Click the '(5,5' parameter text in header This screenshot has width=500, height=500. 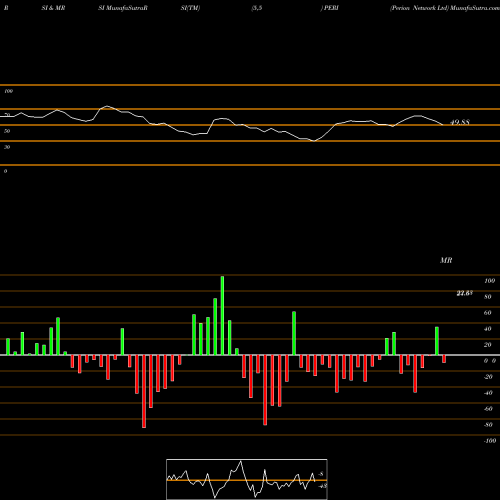[x=257, y=8]
